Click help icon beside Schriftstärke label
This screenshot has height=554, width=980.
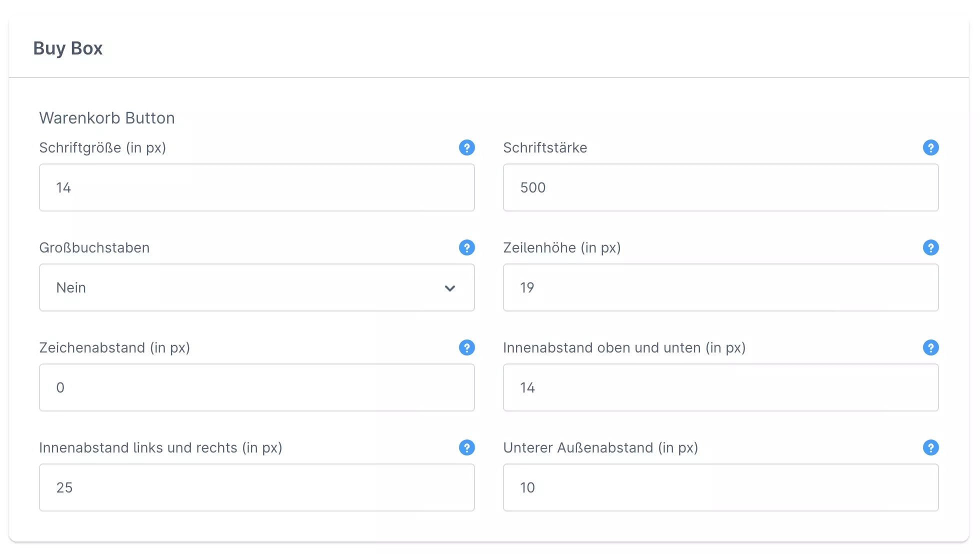[x=930, y=147]
